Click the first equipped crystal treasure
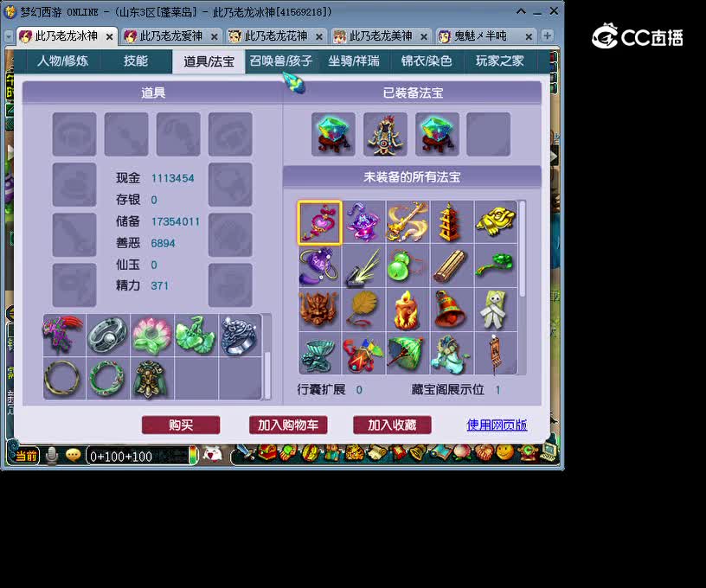This screenshot has width=706, height=588. 333,135
